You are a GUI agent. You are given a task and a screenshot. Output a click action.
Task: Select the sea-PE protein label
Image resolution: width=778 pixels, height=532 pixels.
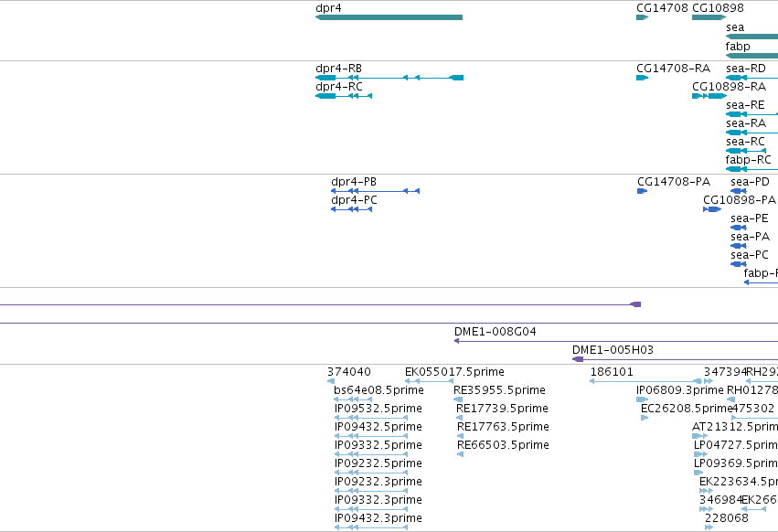750,218
